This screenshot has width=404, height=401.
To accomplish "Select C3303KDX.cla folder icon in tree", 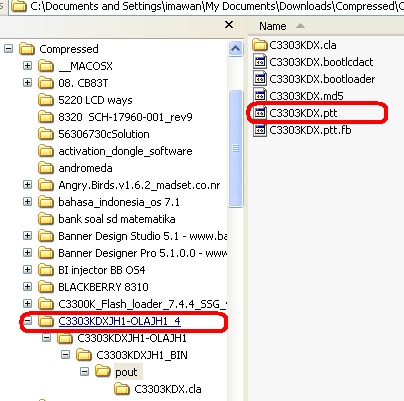I will point(122,389).
